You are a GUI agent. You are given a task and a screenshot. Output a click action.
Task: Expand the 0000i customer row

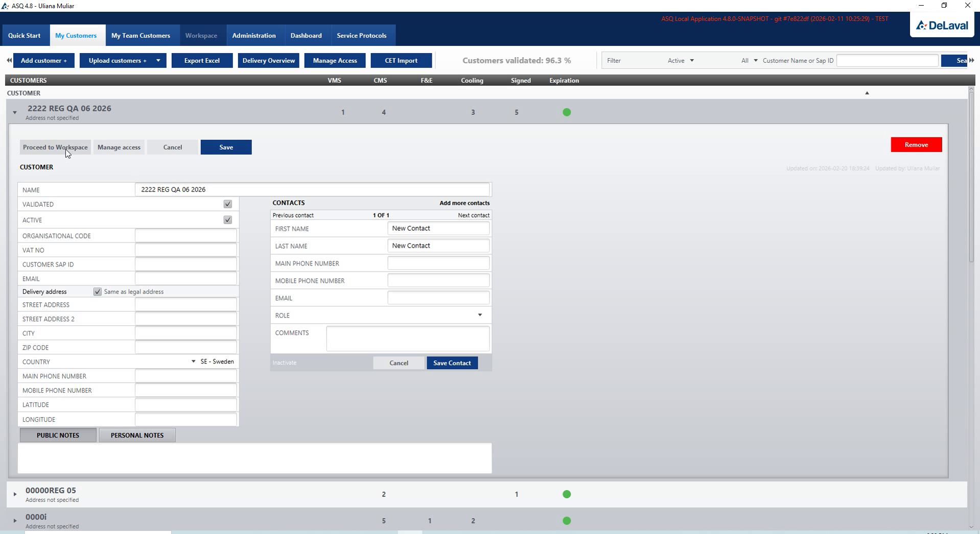click(x=15, y=521)
